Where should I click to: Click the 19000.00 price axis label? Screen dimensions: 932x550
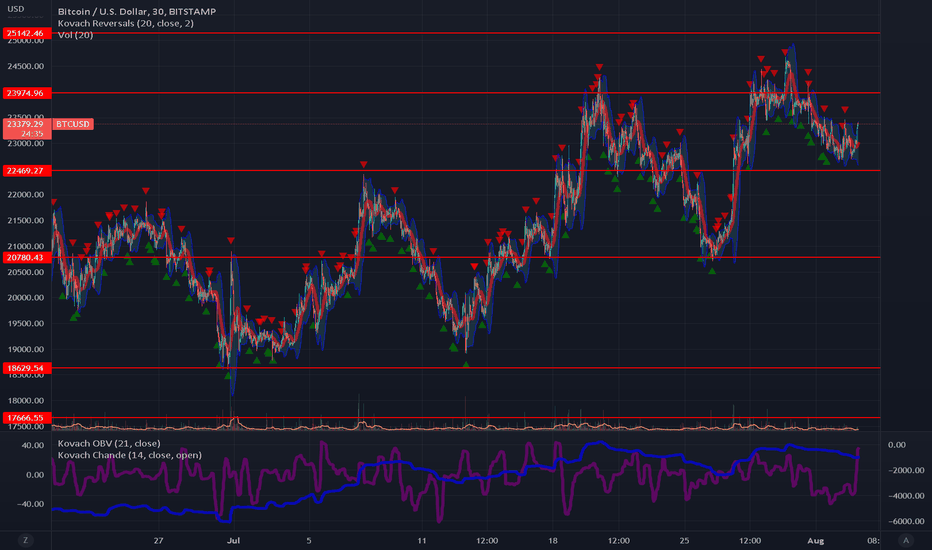pyautogui.click(x=26, y=349)
